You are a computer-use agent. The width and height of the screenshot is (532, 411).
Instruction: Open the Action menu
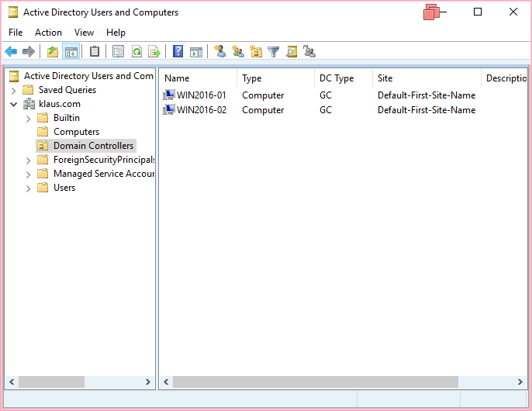coord(48,33)
